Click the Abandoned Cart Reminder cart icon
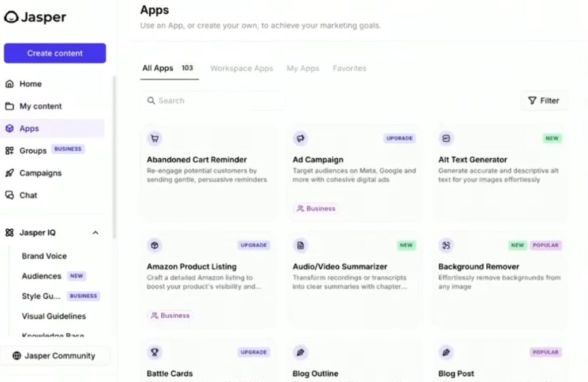Viewport: 588px width, 382px height. 154,139
